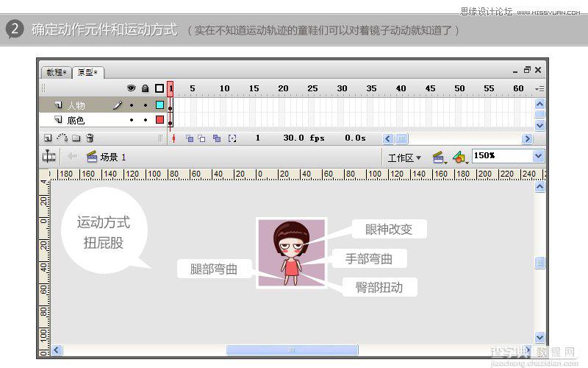The width and height of the screenshot is (588, 368).
Task: Click the timeline layers scroll down arrow
Action: [539, 125]
